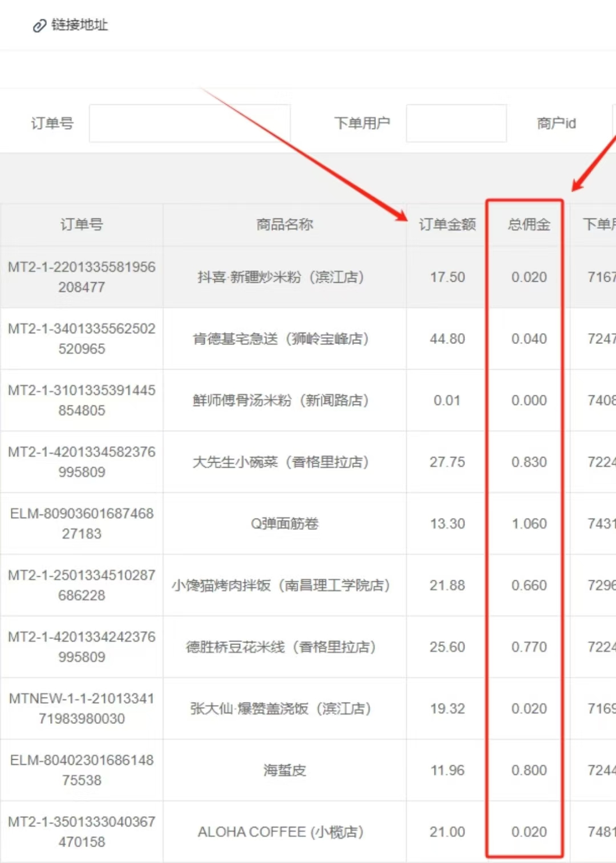
Task: Click order amount 25.60
Action: tap(447, 647)
